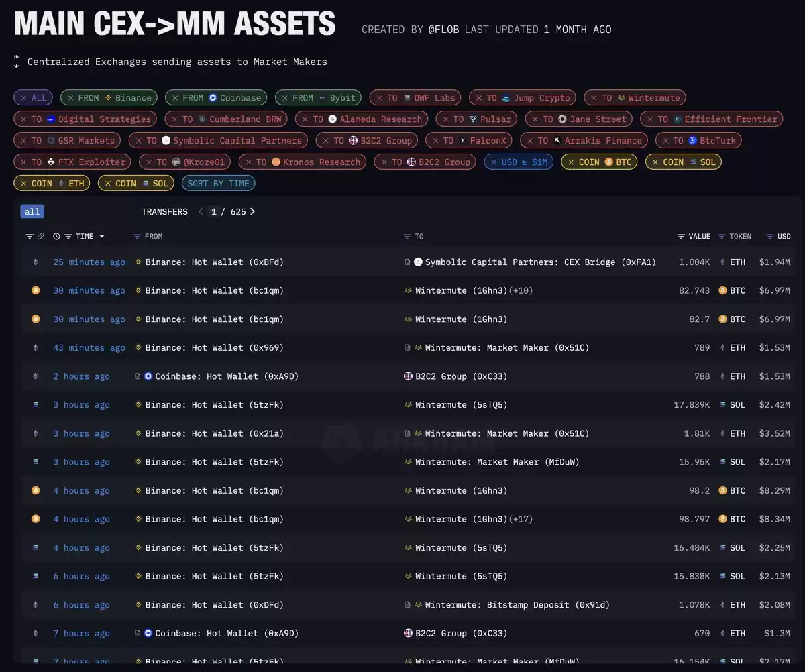Viewport: 805px width, 672px height.
Task: Expand the (+17) grouped transfers beside Wintermute
Action: pyautogui.click(x=521, y=519)
